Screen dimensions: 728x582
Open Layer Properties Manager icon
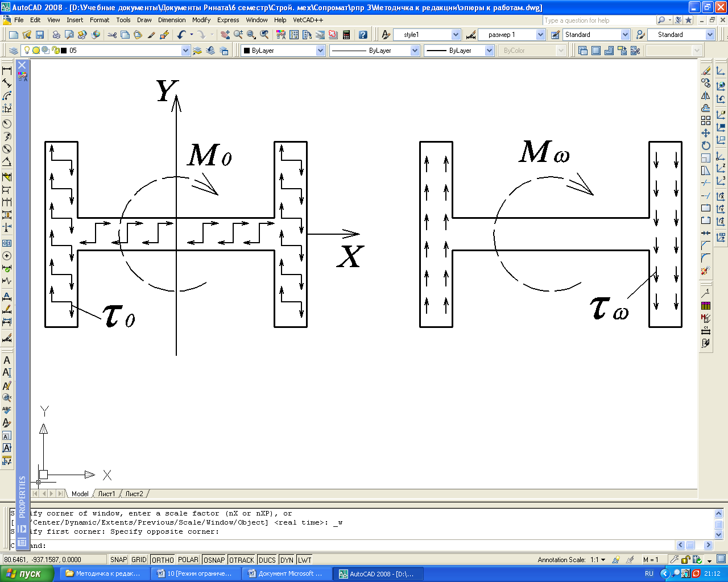coord(14,51)
